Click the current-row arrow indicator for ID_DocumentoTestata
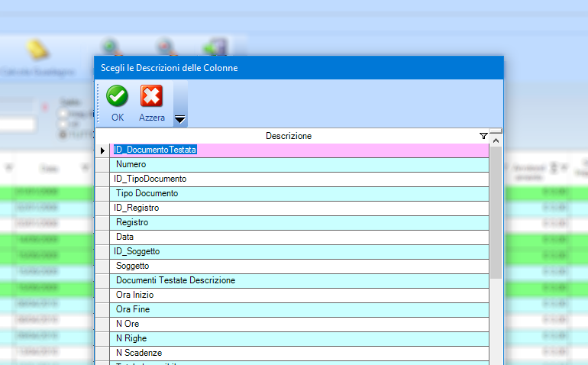Viewport: 588px width, 365px height. [x=102, y=150]
